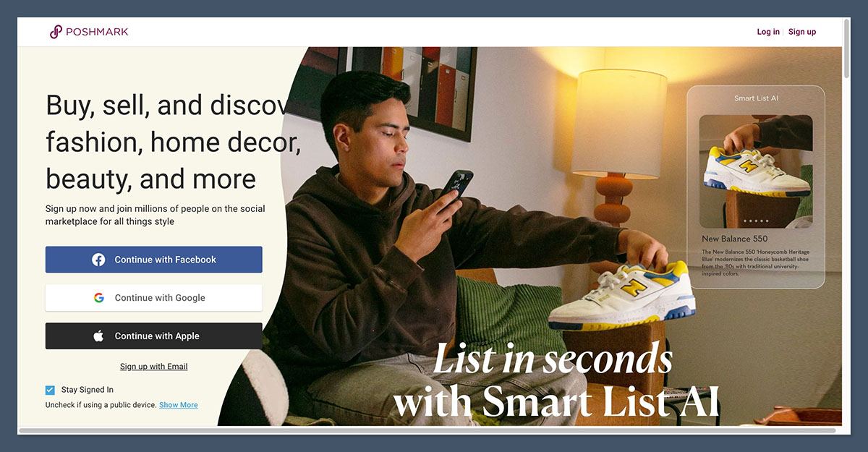Click the Poshmark logo icon
The width and height of the screenshot is (868, 452).
(56, 32)
